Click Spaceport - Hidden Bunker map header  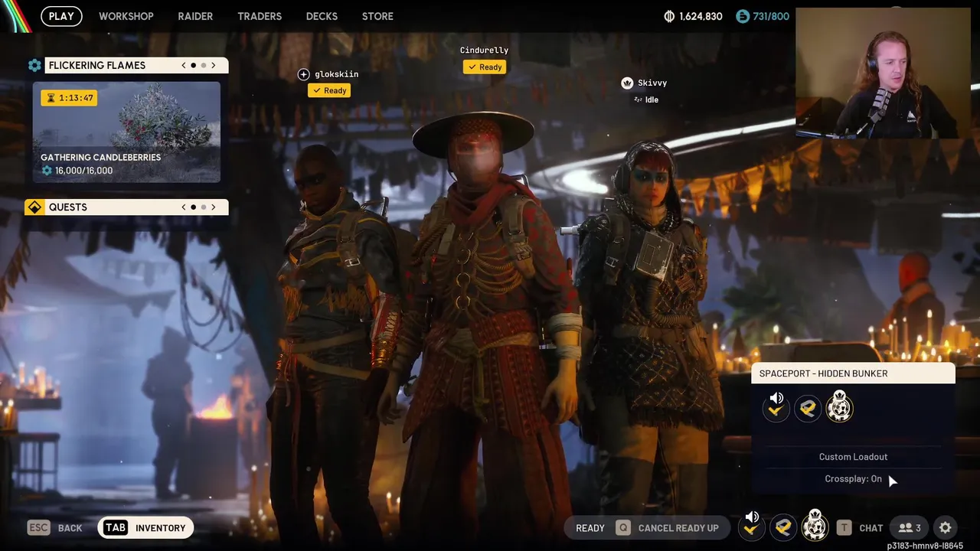(x=853, y=373)
